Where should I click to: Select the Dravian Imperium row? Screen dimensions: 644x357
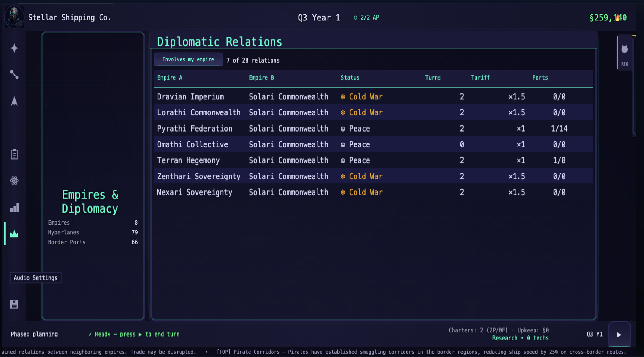(x=374, y=96)
